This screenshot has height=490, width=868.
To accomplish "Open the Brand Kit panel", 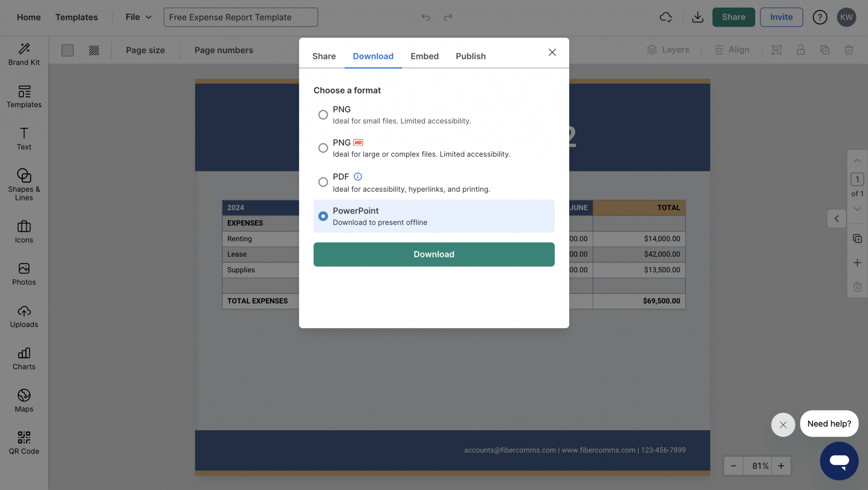I will pyautogui.click(x=24, y=53).
